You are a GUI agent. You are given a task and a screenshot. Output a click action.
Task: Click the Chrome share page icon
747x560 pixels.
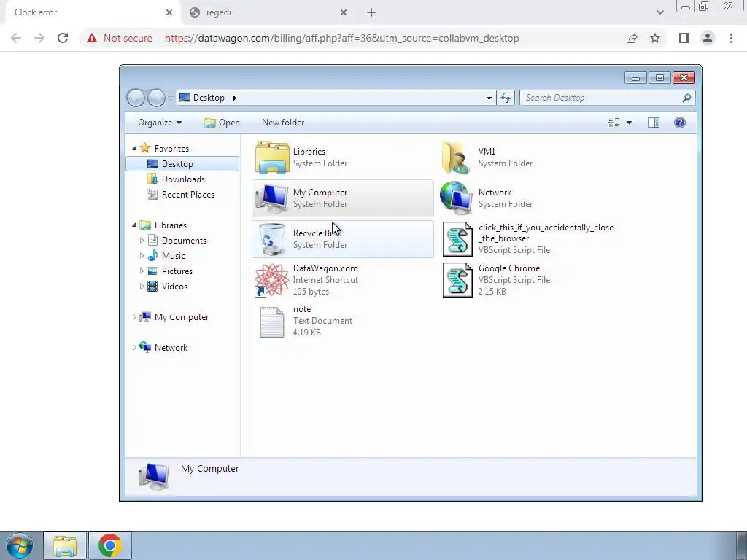632,38
